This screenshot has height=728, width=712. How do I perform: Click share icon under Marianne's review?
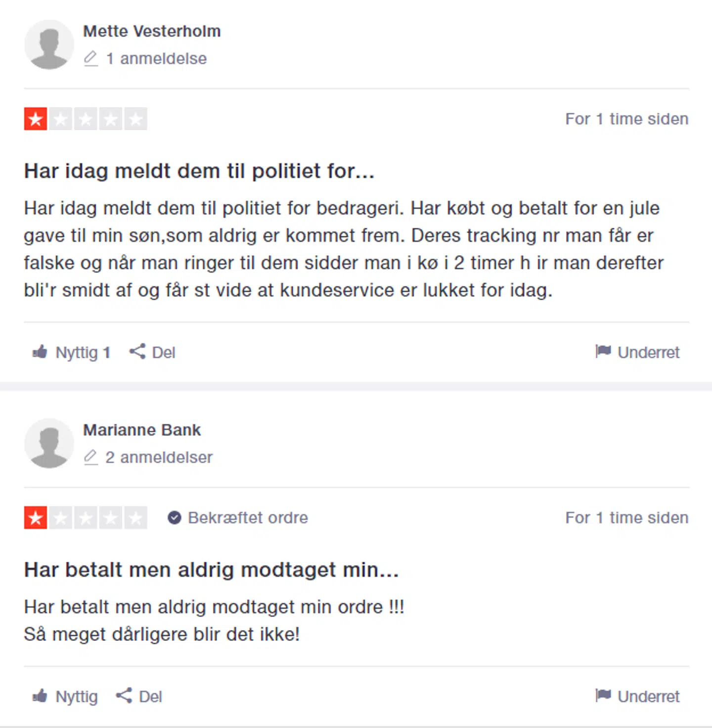tap(124, 696)
